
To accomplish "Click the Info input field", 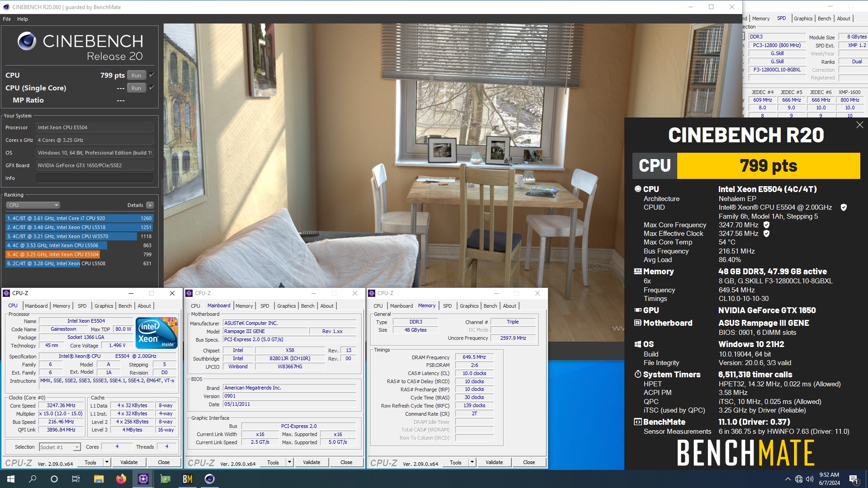I will click(94, 178).
